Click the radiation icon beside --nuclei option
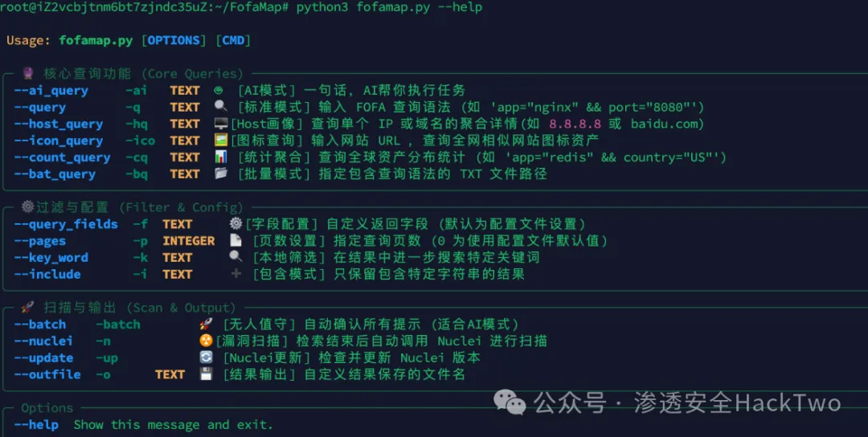The image size is (868, 437). (207, 341)
